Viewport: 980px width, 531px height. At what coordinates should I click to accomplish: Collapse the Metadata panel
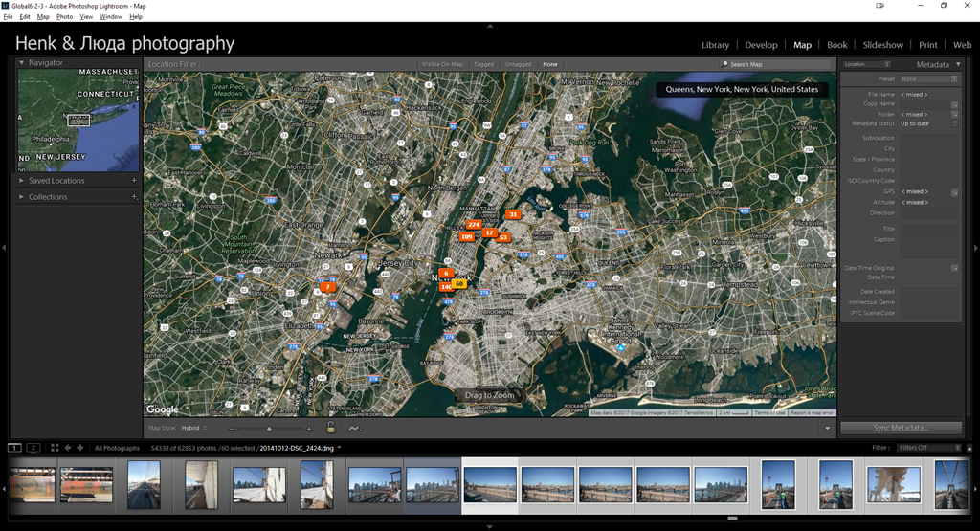958,64
